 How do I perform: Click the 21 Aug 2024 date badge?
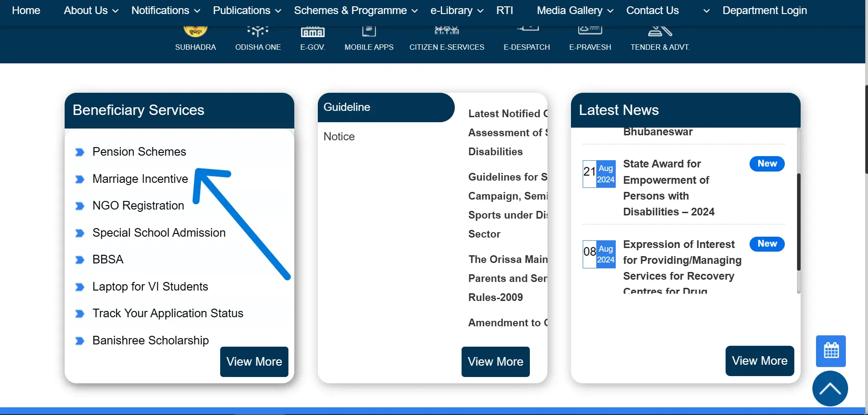(x=599, y=174)
